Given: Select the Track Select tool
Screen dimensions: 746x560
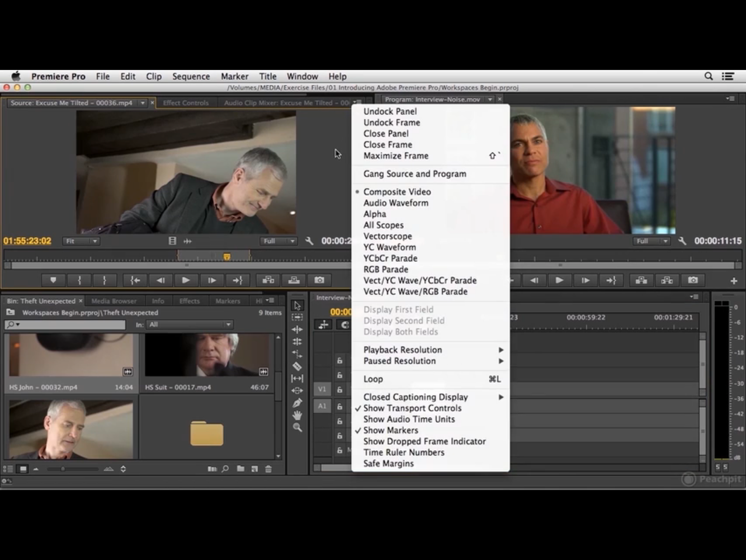Looking at the screenshot, I should (297, 317).
